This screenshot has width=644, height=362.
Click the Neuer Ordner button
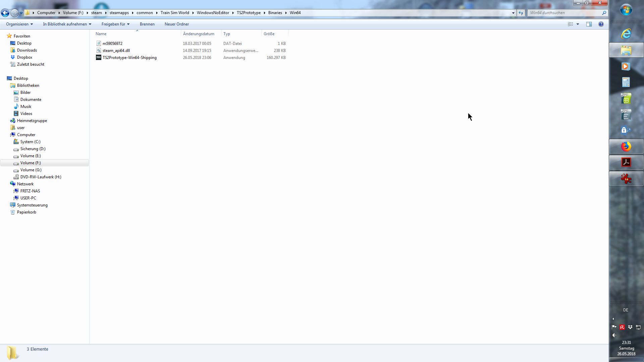pos(176,24)
